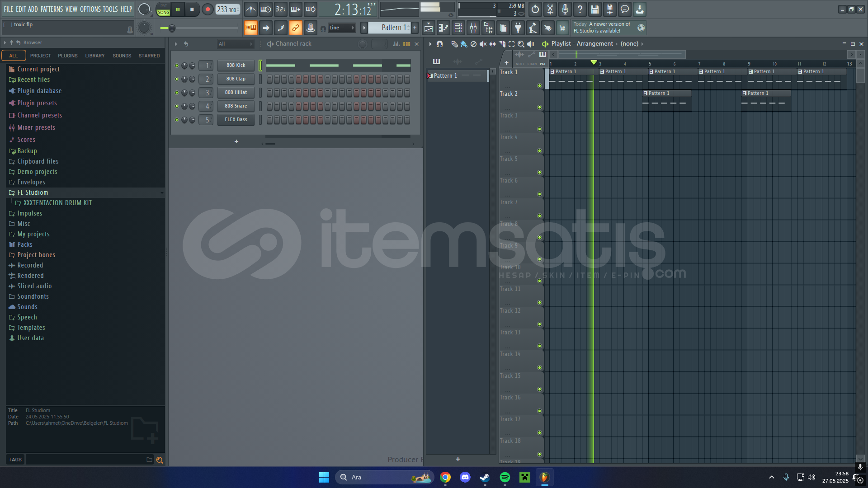Collapse the FL Studiom folder arrow
868x488 pixels.
(x=162, y=193)
